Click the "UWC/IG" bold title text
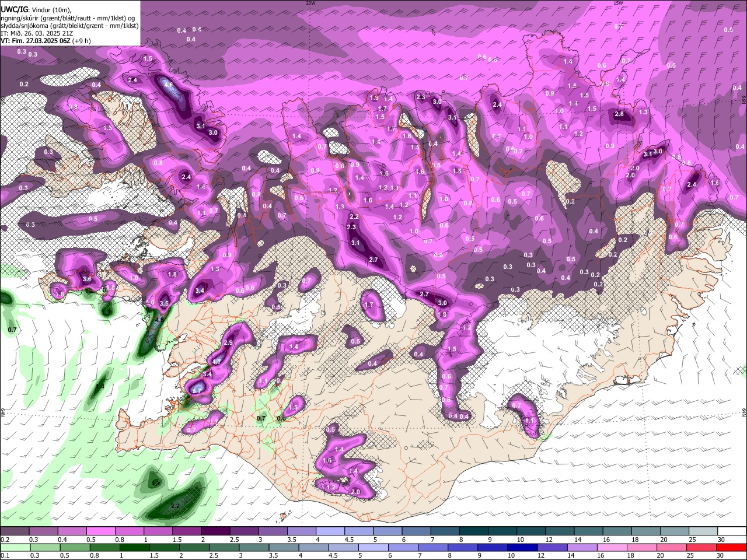Image resolution: width=747 pixels, height=560 pixels. pyautogui.click(x=15, y=10)
